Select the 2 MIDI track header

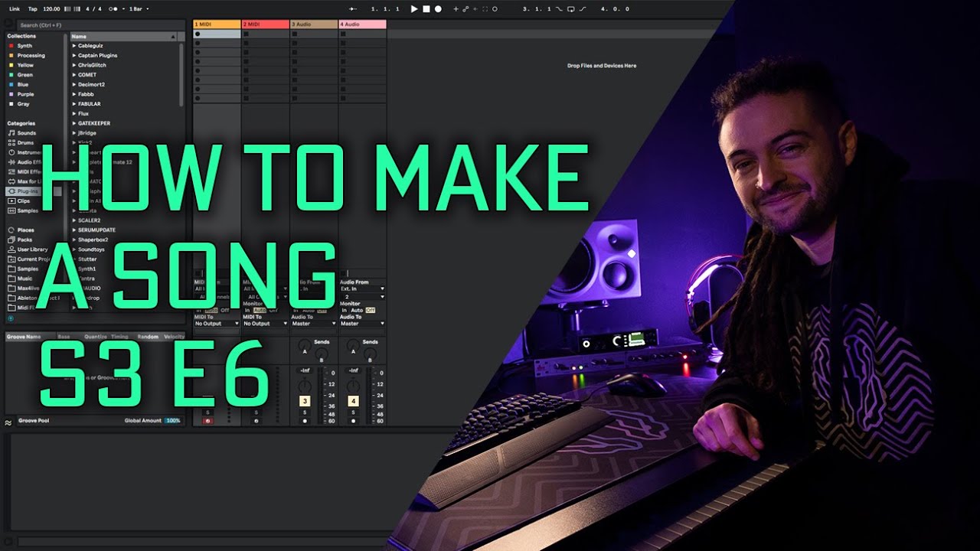(x=266, y=24)
